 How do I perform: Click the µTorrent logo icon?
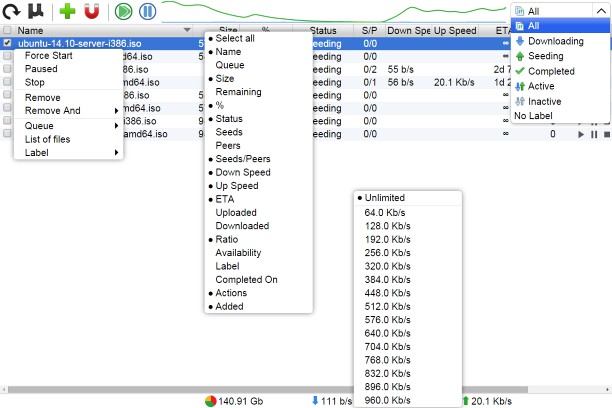[x=35, y=12]
